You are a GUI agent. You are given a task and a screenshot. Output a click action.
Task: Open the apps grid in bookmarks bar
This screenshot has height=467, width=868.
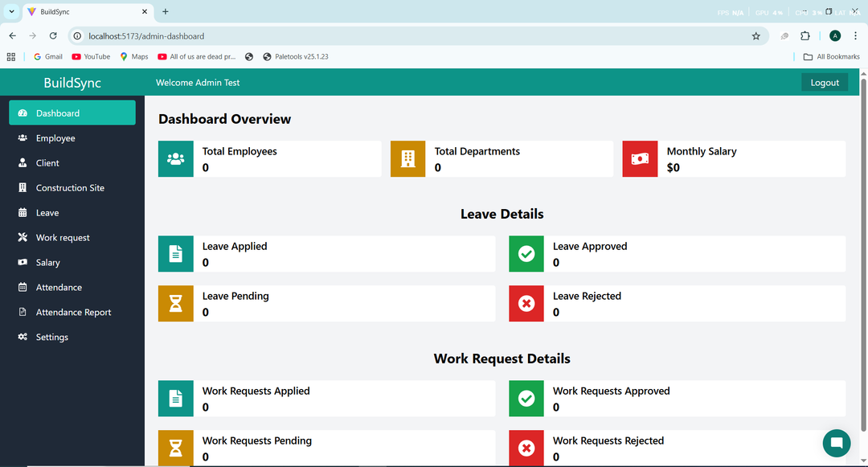coord(11,56)
